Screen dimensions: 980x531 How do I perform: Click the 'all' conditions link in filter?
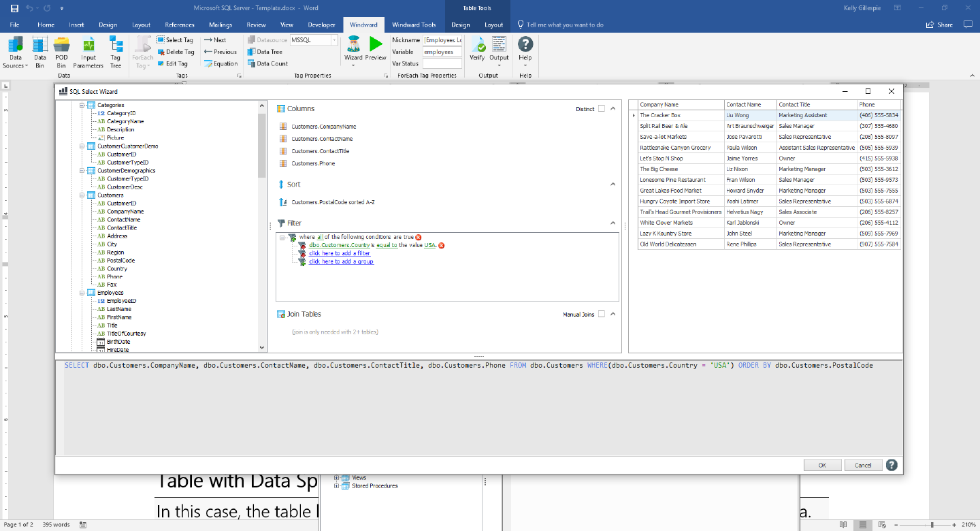tap(320, 237)
